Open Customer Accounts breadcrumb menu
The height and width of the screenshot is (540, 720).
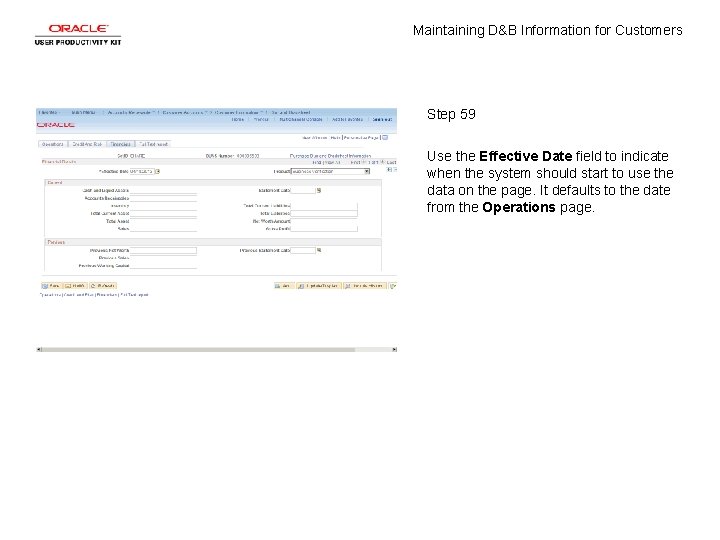[x=185, y=112]
